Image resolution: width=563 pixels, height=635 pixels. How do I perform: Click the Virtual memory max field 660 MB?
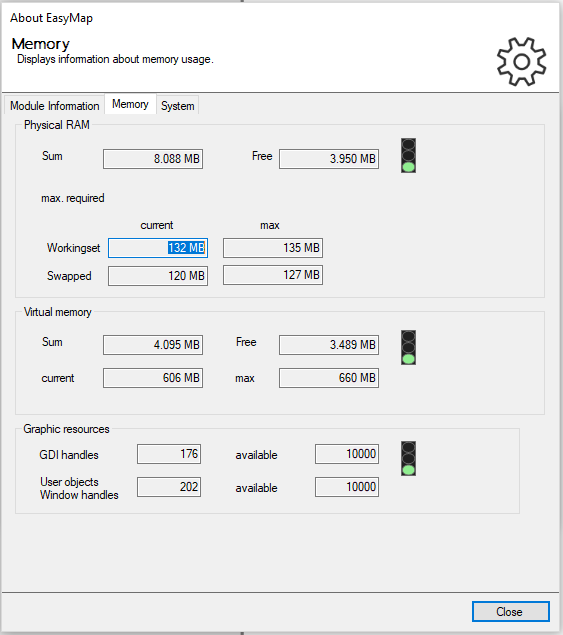(329, 378)
